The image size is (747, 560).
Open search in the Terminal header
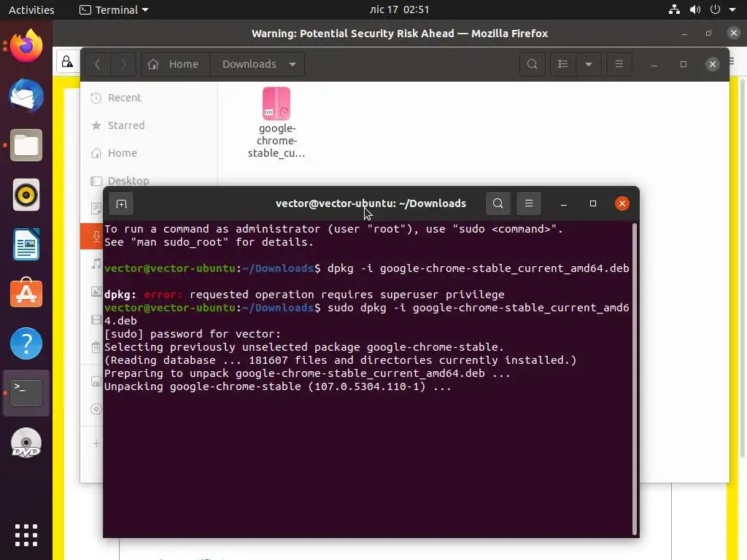[x=498, y=204]
